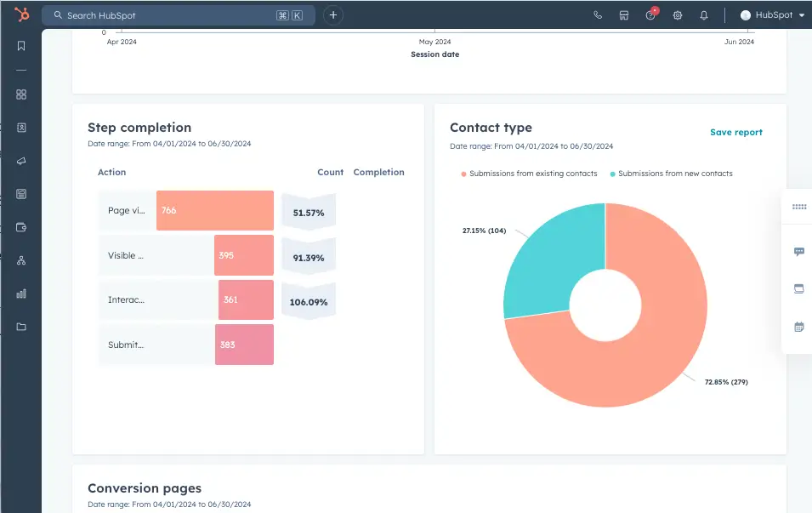Click the chat bubble icon on right panel

(x=798, y=252)
